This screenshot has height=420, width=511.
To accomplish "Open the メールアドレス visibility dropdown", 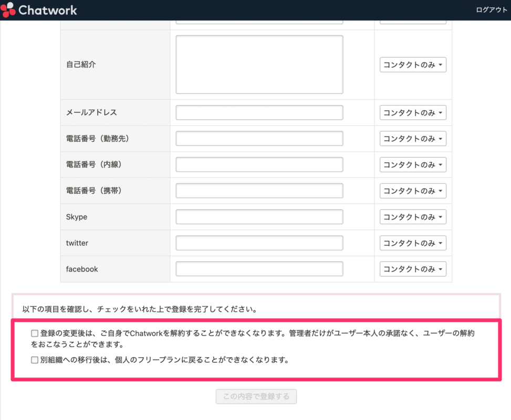I will pos(413,112).
